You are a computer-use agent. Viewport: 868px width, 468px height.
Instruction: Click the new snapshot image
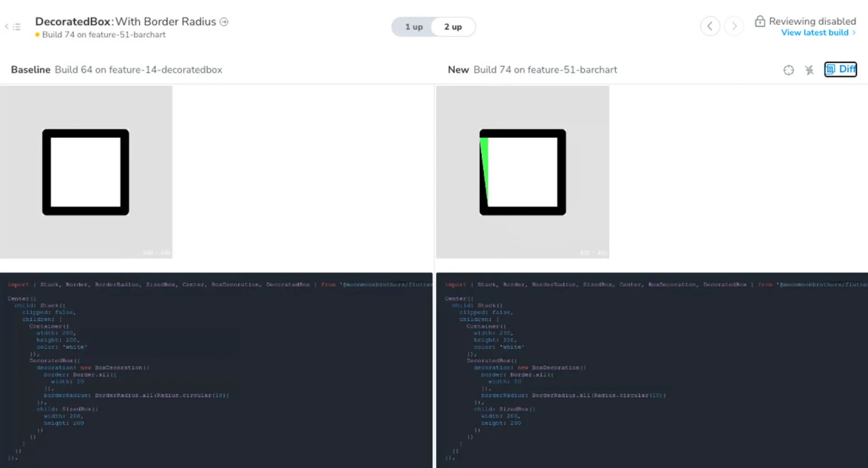pos(523,172)
